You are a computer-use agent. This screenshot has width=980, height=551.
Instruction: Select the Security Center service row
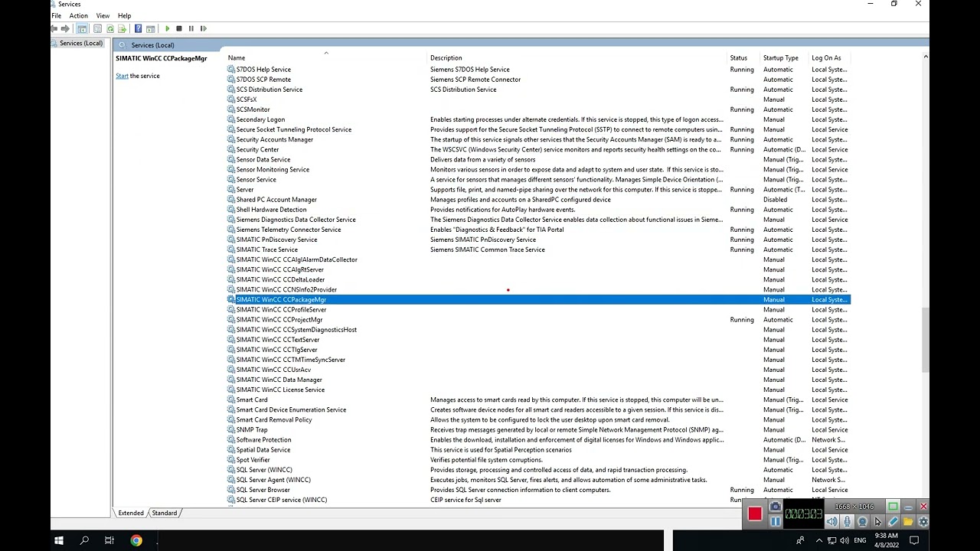538,149
